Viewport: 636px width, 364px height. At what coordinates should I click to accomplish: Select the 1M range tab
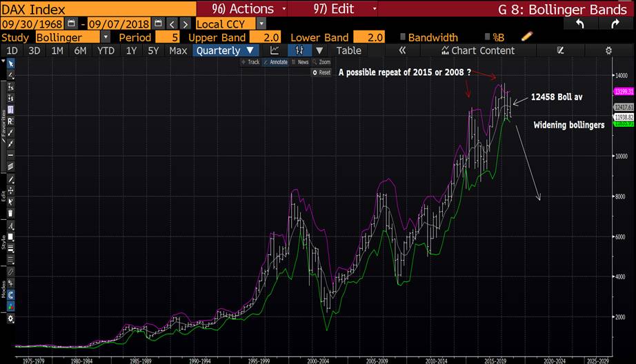tap(57, 50)
